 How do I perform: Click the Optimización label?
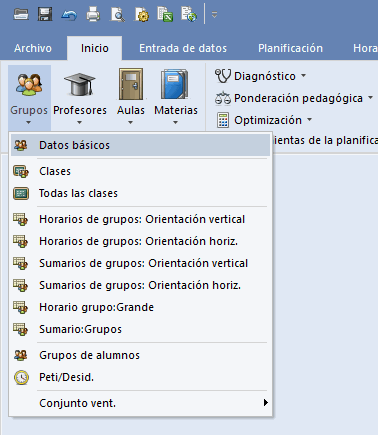(x=268, y=120)
